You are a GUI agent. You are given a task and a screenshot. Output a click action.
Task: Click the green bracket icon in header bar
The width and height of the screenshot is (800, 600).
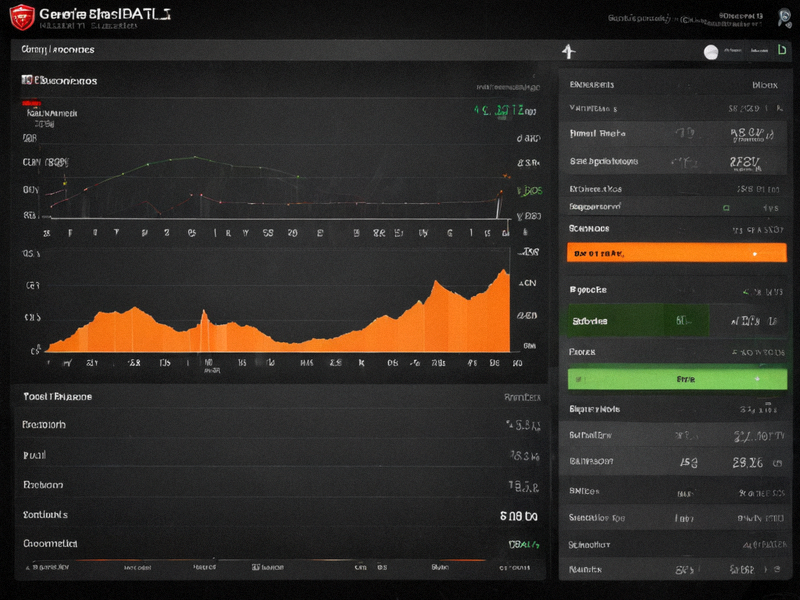[781, 49]
